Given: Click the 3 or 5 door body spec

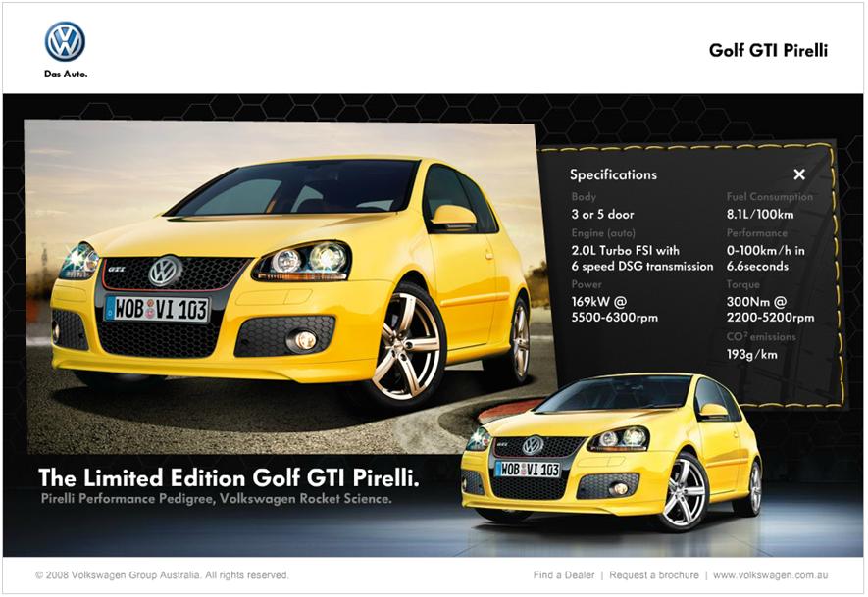Looking at the screenshot, I should pyautogui.click(x=602, y=214).
